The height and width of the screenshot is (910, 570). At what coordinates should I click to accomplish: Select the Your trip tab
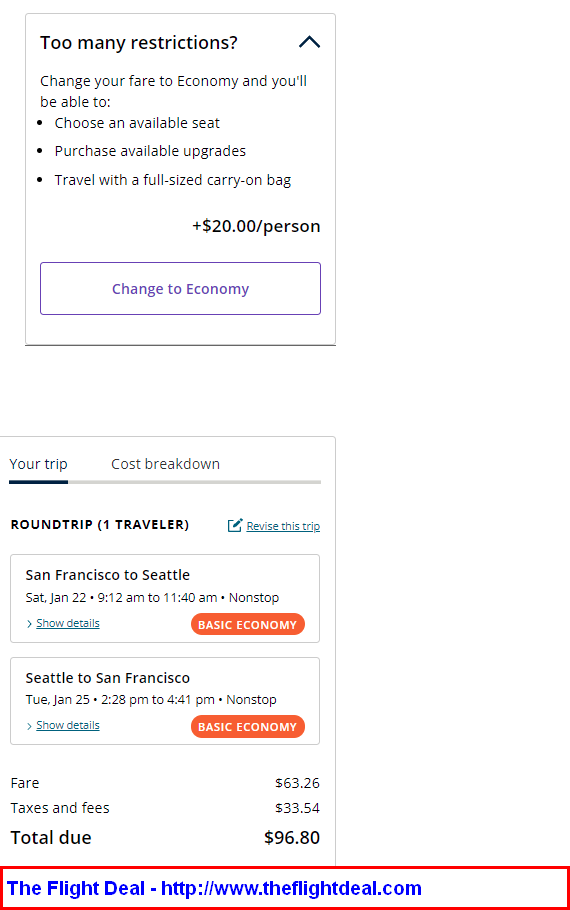tap(38, 464)
